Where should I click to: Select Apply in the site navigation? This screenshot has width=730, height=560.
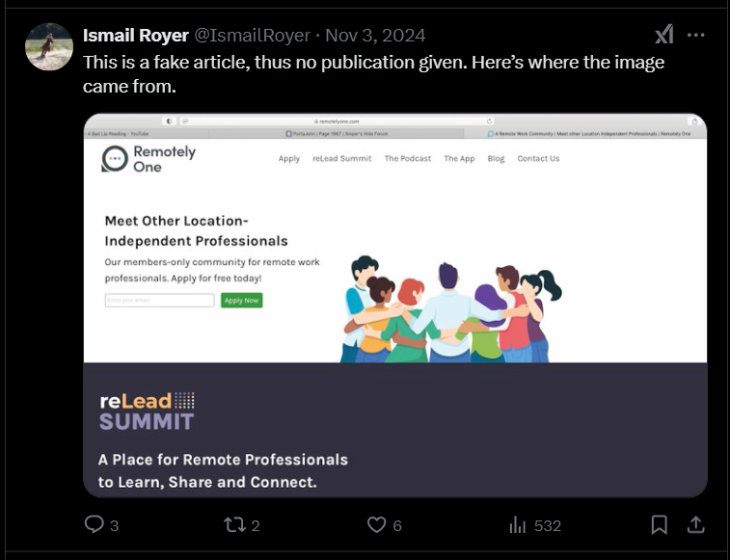[x=289, y=159]
